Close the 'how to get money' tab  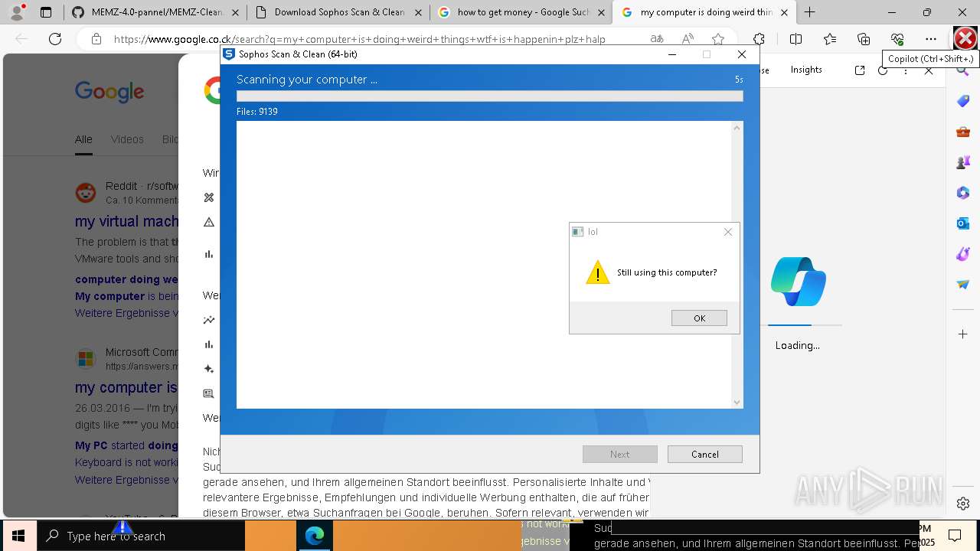[x=600, y=12]
